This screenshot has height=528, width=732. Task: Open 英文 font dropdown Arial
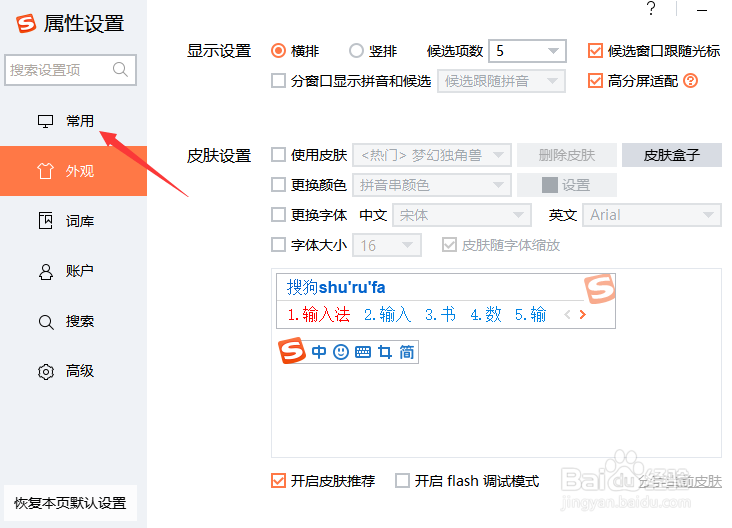click(652, 215)
